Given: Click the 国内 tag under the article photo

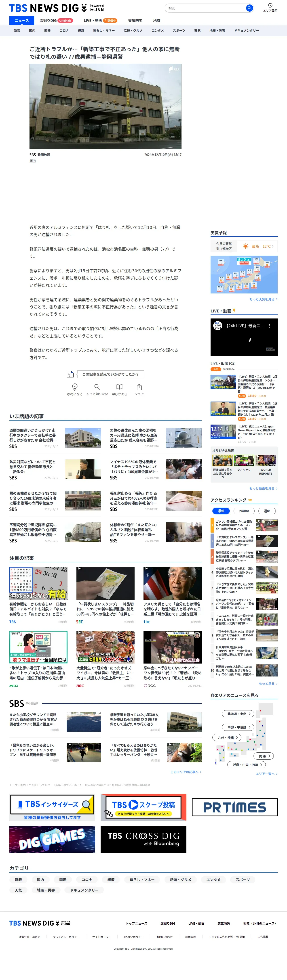Looking at the screenshot, I should click(x=33, y=161).
